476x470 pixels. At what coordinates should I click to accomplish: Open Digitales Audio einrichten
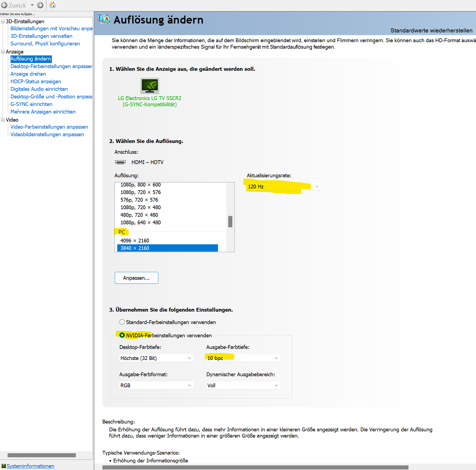pos(39,89)
